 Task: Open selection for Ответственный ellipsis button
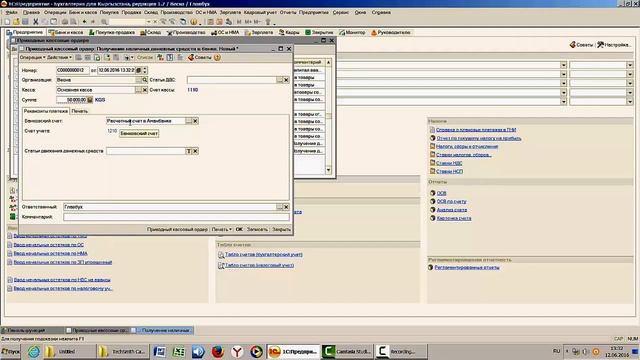tap(280, 207)
